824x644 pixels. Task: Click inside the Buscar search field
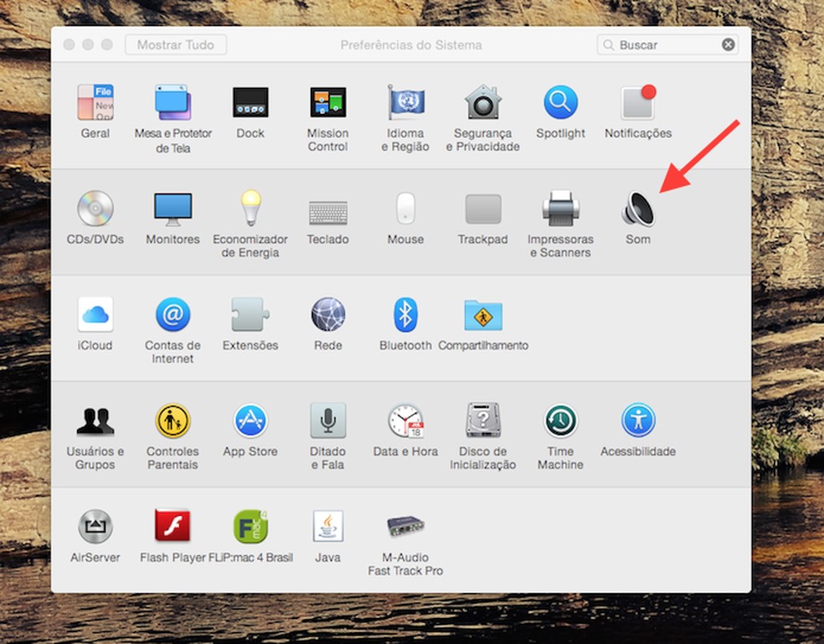click(662, 44)
